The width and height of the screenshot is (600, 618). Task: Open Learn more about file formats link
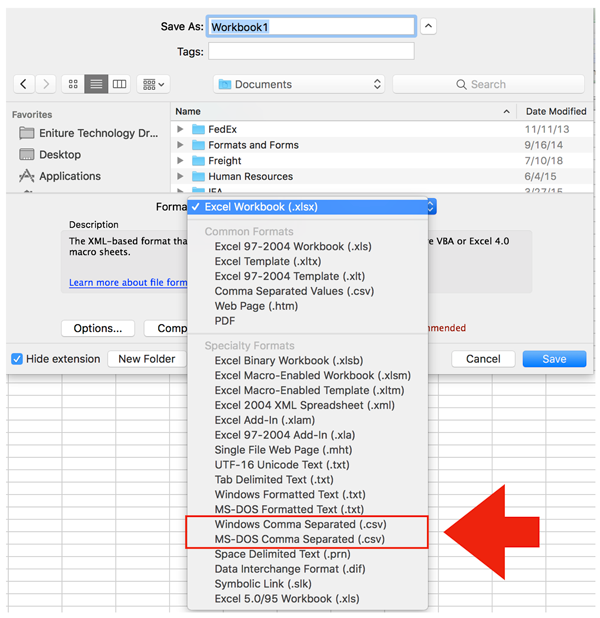(128, 283)
